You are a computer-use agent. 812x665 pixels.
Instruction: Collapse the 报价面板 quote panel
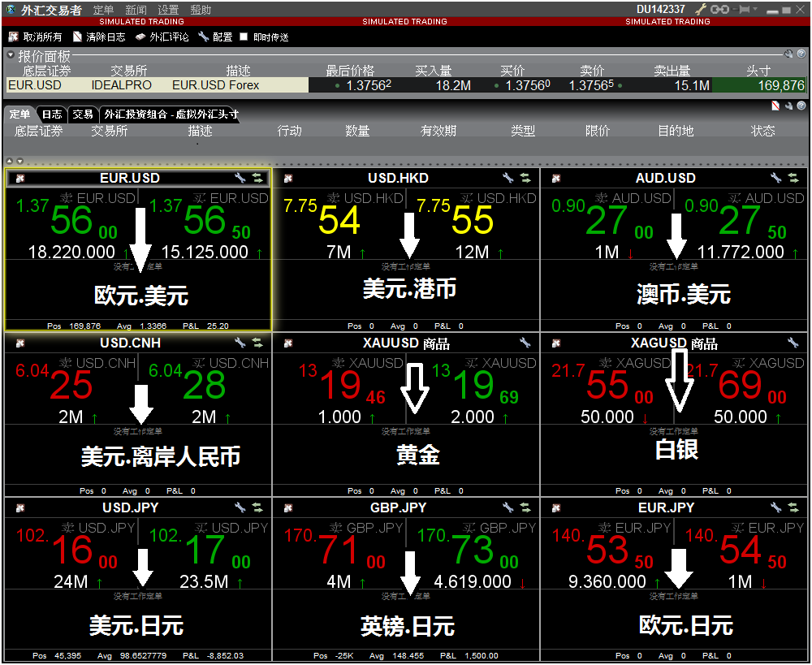[x=10, y=56]
